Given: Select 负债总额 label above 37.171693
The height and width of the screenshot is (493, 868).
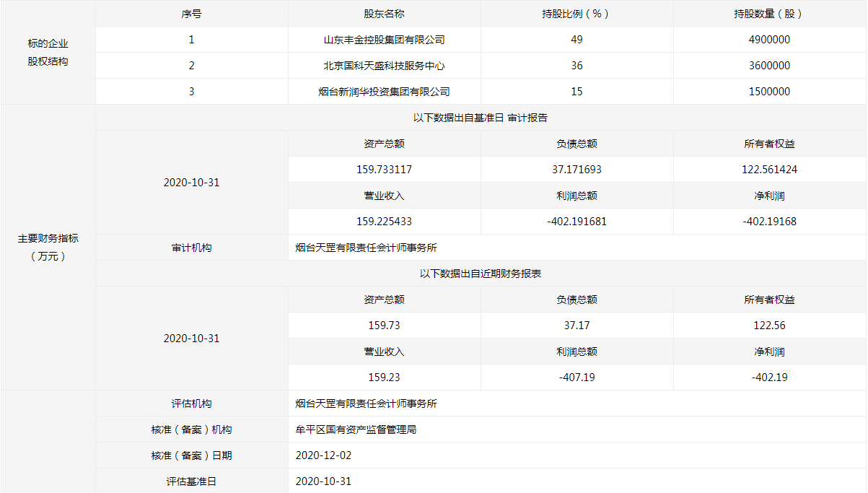Looking at the screenshot, I should coord(577,144).
